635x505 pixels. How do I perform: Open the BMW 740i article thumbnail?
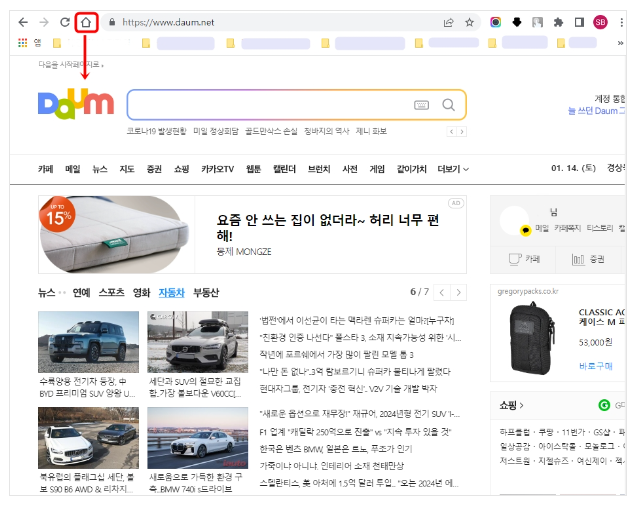pyautogui.click(x=198, y=438)
